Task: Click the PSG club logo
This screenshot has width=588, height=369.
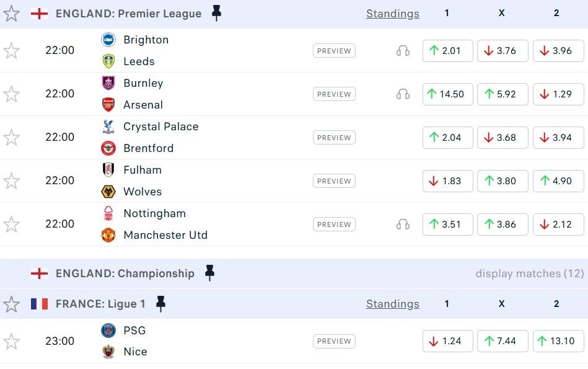Action: pos(108,331)
